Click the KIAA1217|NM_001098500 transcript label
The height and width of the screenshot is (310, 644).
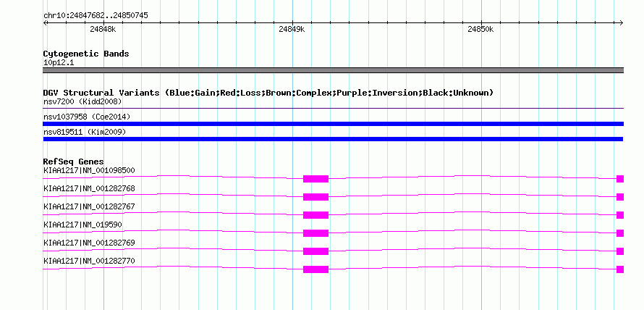[x=89, y=170]
